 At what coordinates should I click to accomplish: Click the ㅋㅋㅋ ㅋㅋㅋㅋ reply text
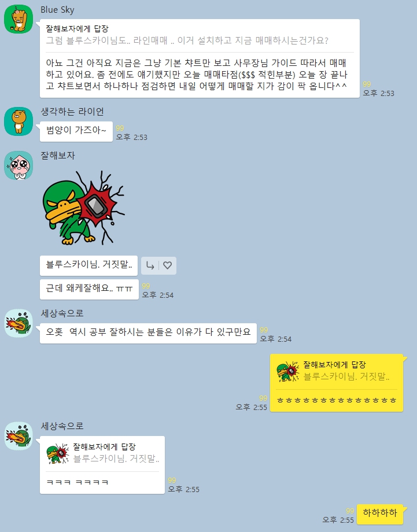(x=78, y=482)
